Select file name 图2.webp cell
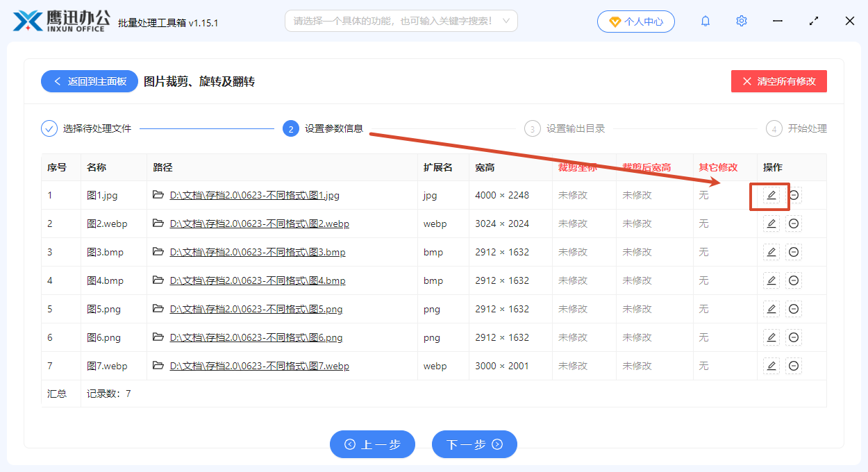868x472 pixels. [x=107, y=224]
